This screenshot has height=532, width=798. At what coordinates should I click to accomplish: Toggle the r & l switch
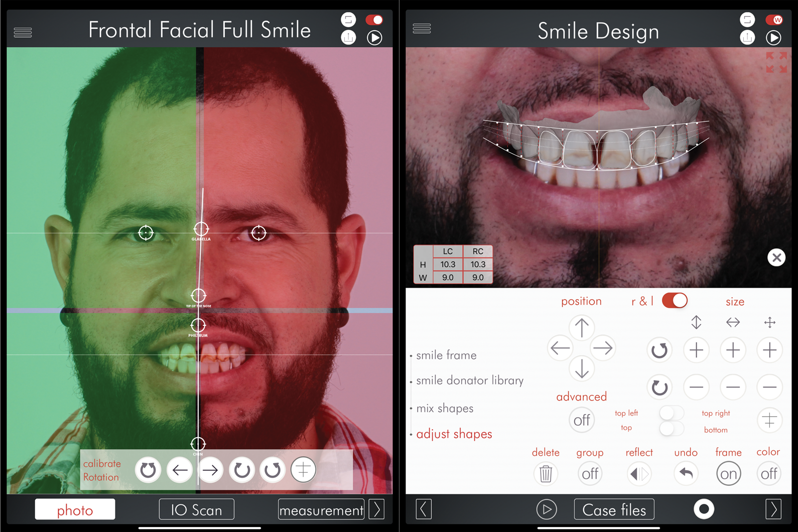point(675,301)
